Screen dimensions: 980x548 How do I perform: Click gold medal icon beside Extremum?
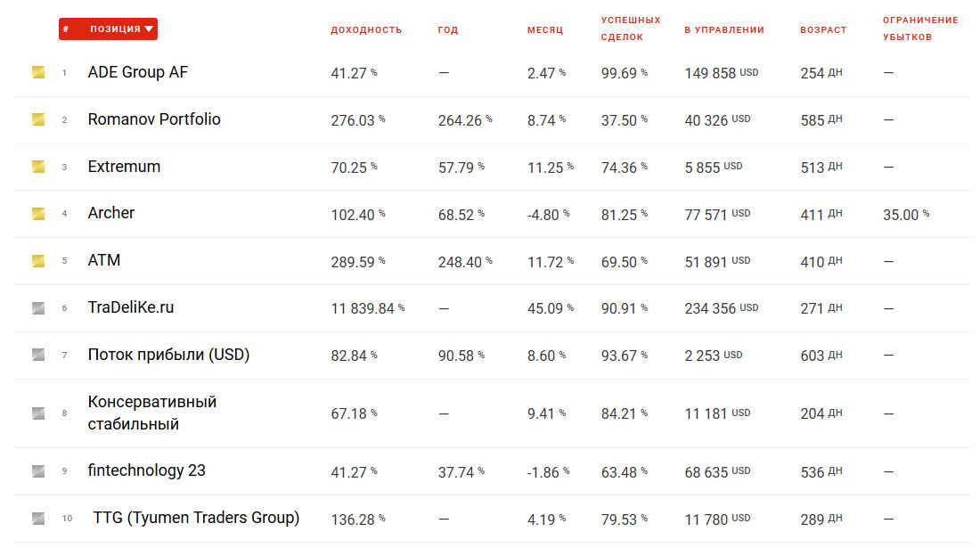pyautogui.click(x=38, y=167)
